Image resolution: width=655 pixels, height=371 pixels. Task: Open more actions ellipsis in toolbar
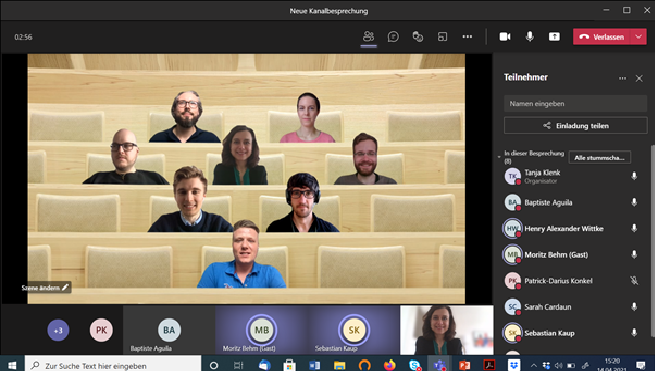click(x=467, y=37)
